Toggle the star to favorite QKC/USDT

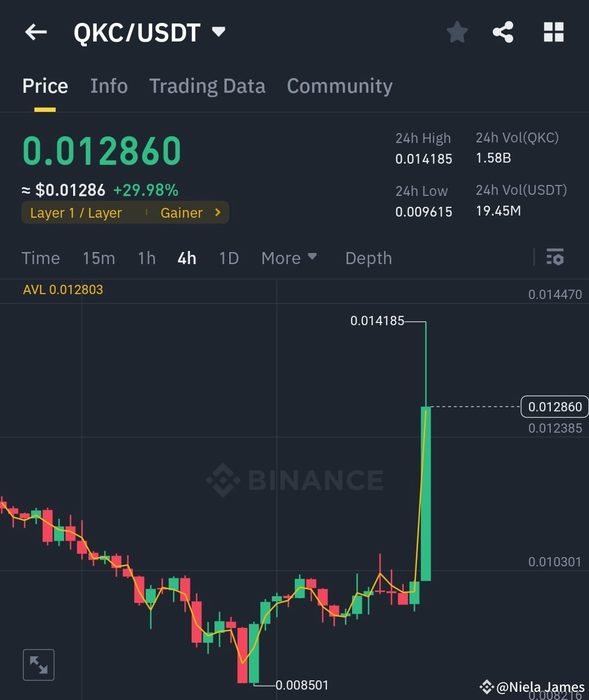point(457,32)
